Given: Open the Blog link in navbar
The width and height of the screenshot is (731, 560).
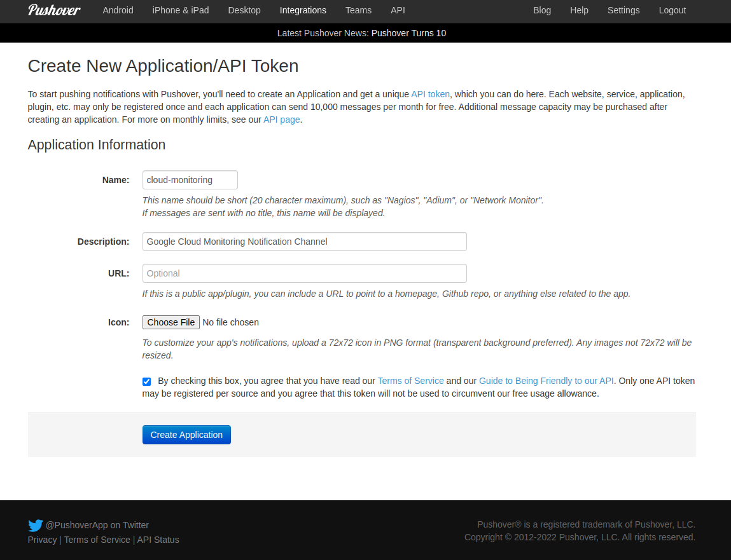Looking at the screenshot, I should tap(542, 10).
